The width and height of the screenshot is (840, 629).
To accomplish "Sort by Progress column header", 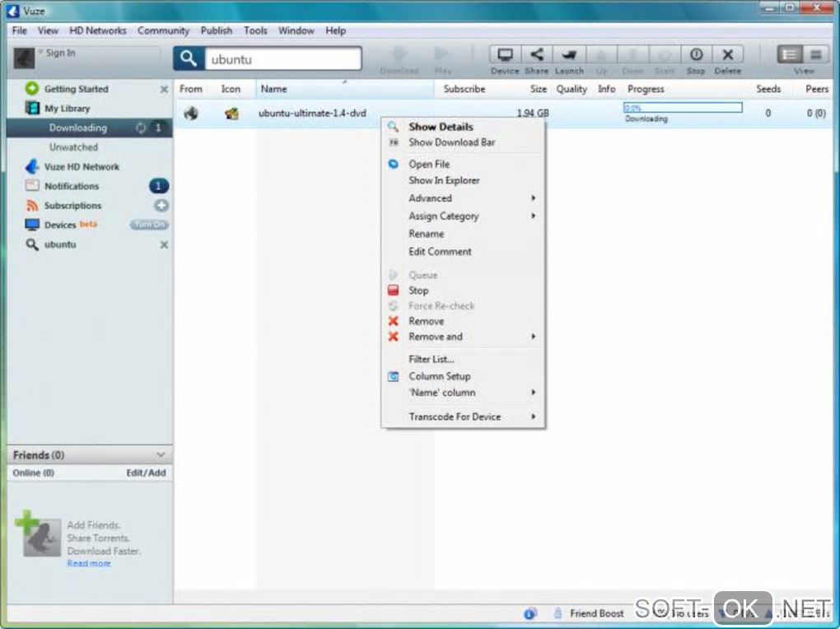I will 646,89.
